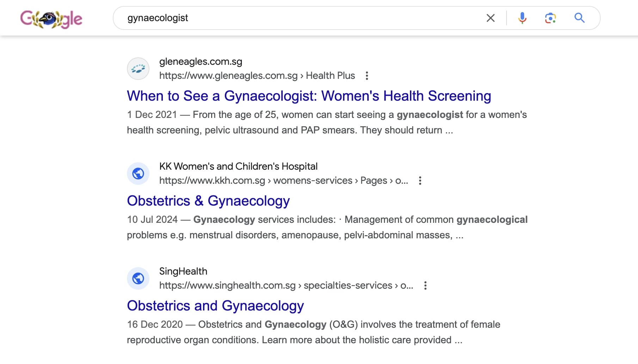Open more options for KKH result

coord(420,181)
